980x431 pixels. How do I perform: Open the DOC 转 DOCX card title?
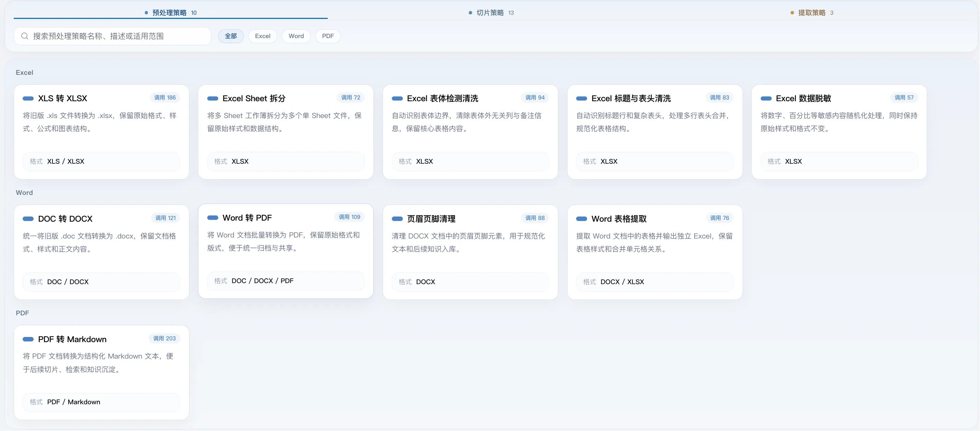click(66, 219)
